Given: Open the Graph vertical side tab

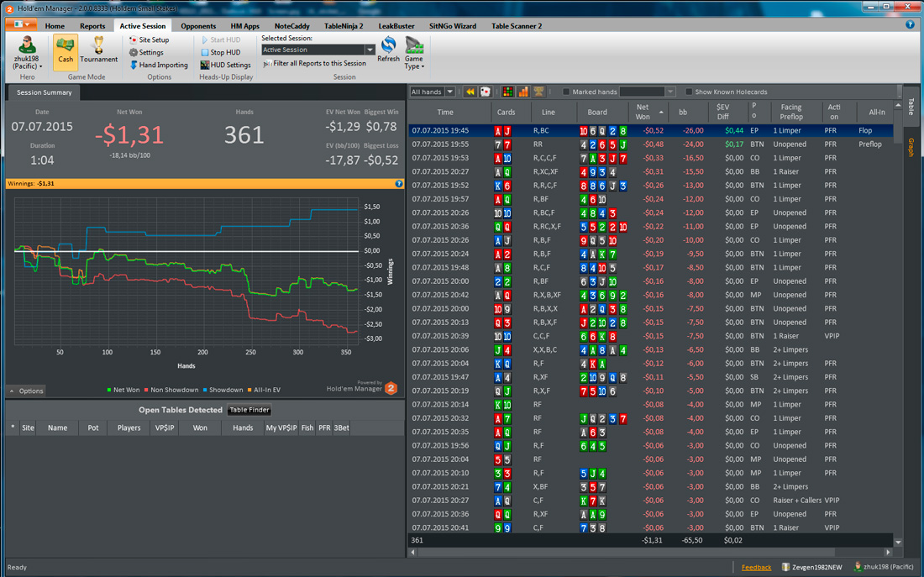Looking at the screenshot, I should (x=911, y=147).
